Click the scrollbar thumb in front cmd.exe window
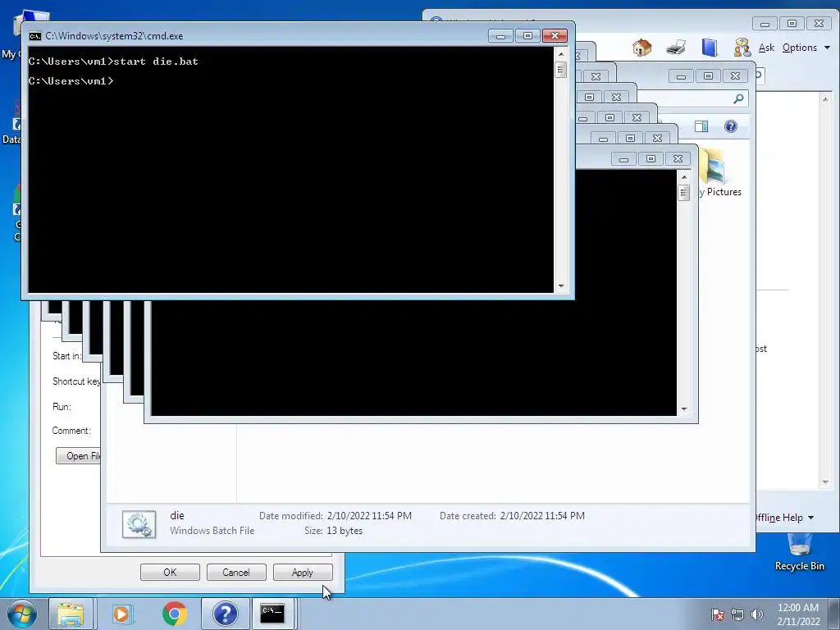 [x=561, y=70]
